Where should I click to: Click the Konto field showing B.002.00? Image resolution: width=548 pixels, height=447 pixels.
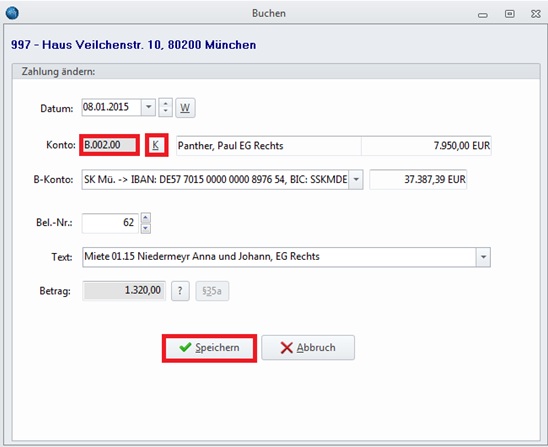click(x=110, y=145)
